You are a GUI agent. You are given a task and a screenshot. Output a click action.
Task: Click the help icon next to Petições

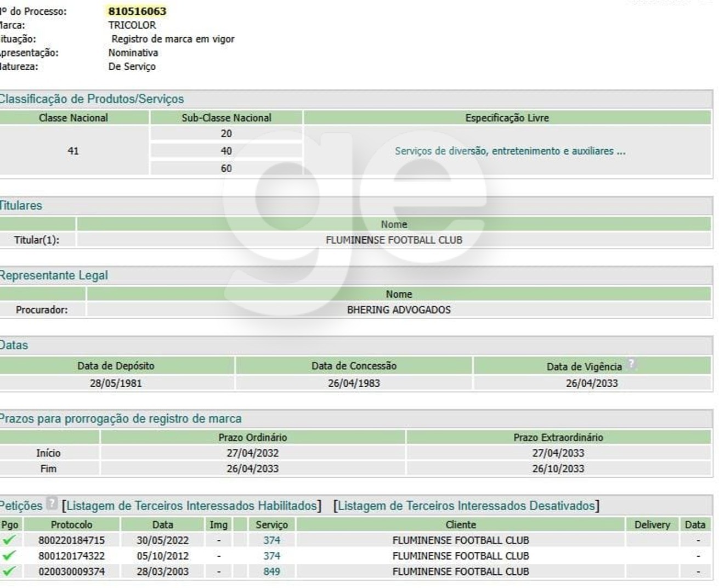point(52,503)
